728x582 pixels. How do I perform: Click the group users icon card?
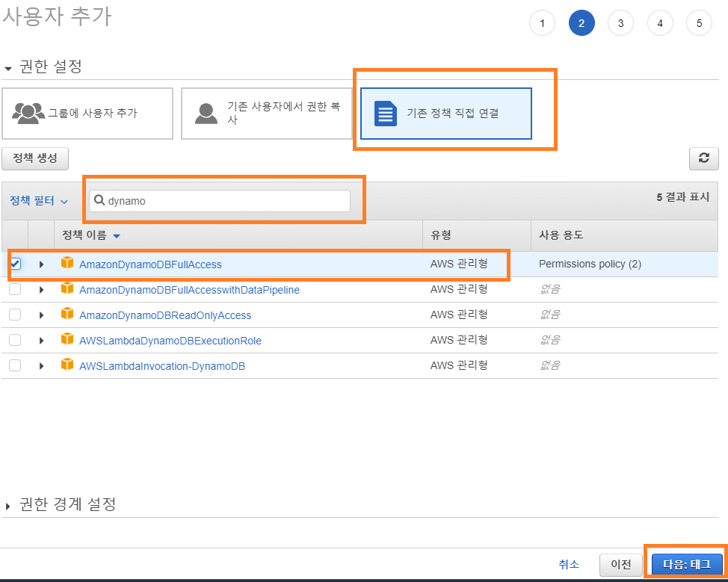click(x=28, y=113)
